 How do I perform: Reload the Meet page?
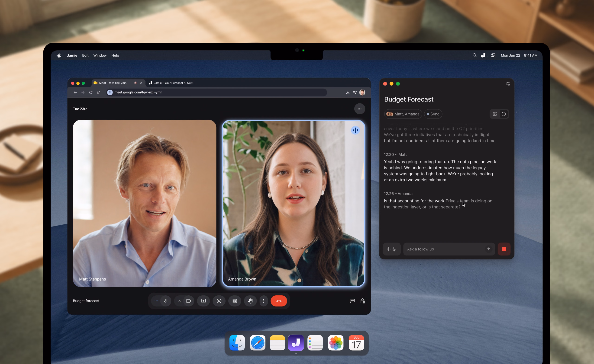pos(91,93)
